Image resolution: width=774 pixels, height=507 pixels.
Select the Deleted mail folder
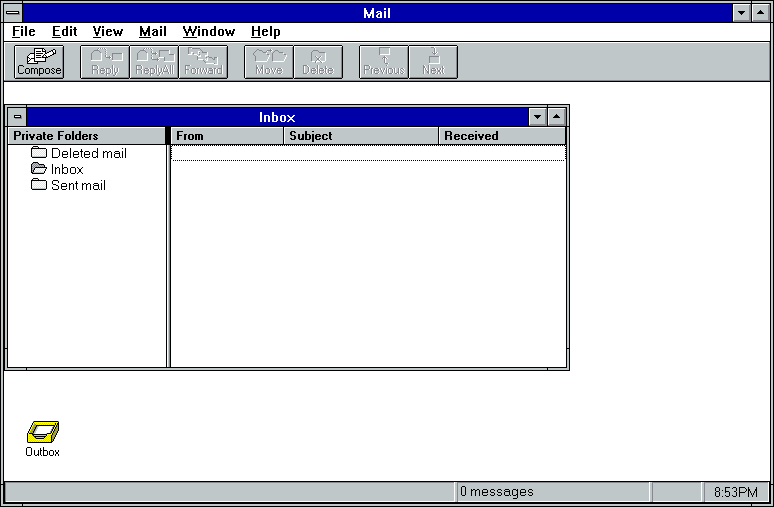[88, 153]
